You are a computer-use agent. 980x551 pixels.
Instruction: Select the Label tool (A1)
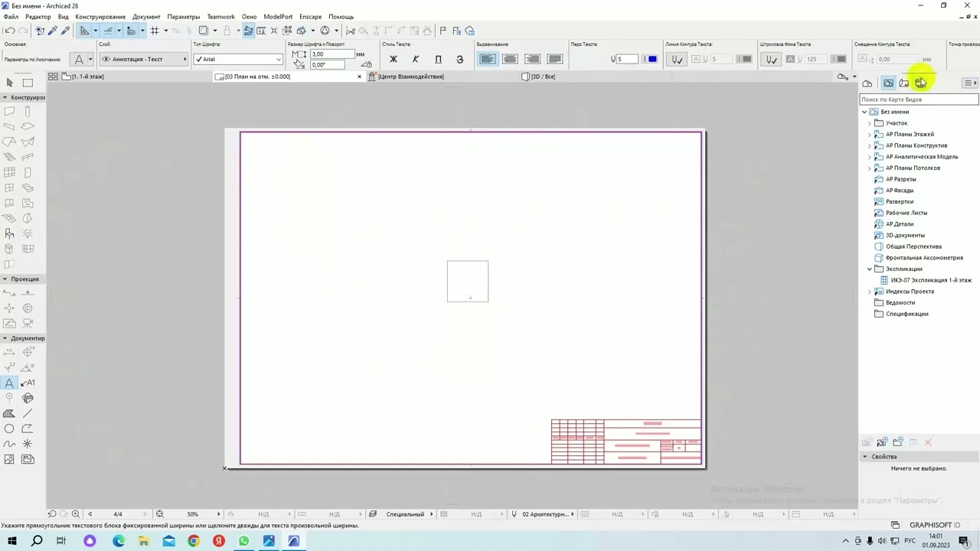coord(28,383)
